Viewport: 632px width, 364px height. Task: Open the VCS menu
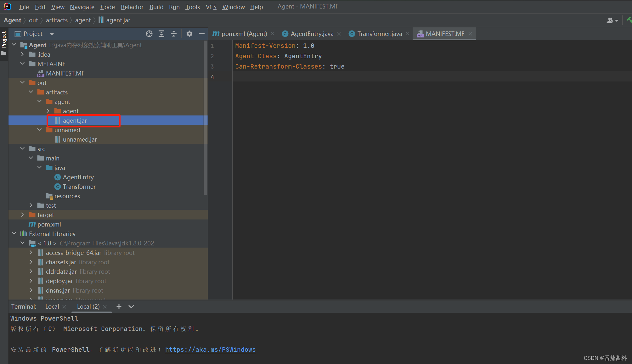pyautogui.click(x=211, y=7)
